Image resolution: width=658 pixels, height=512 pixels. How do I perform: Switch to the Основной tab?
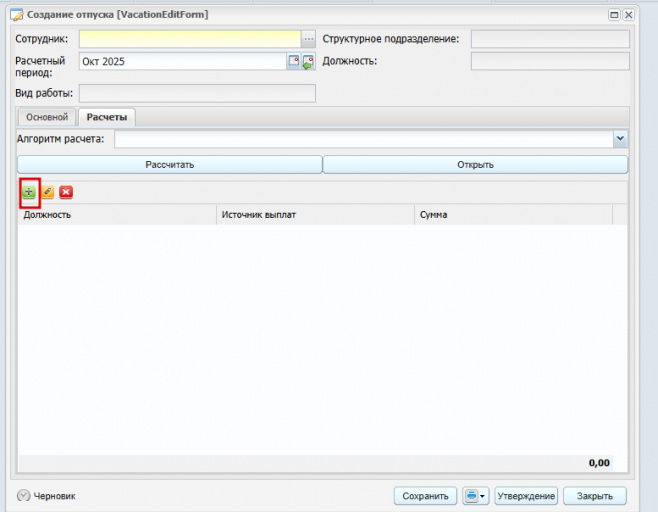click(47, 117)
